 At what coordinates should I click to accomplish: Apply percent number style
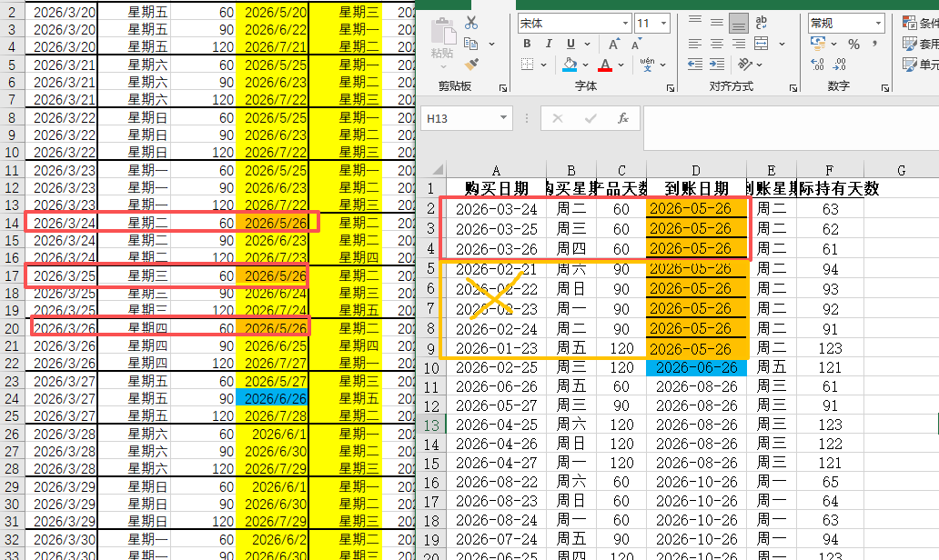click(x=854, y=43)
